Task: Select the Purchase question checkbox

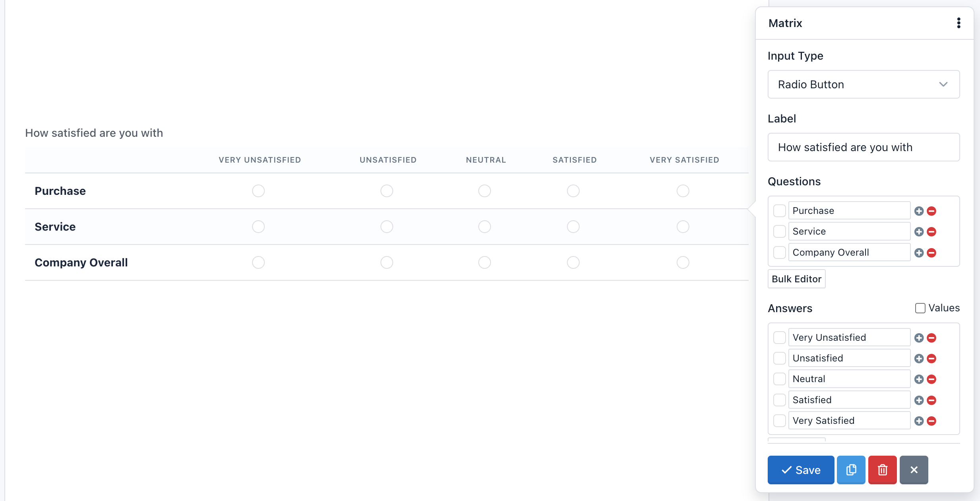Action: point(780,210)
